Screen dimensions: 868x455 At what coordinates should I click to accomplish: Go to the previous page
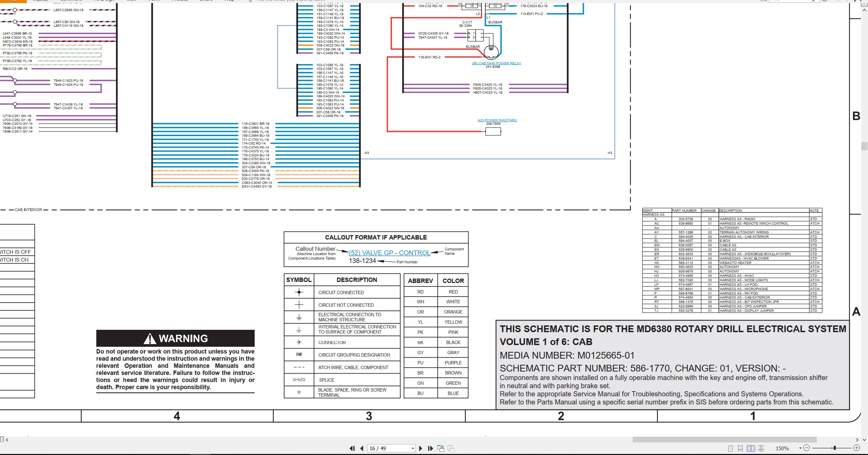pyautogui.click(x=362, y=448)
